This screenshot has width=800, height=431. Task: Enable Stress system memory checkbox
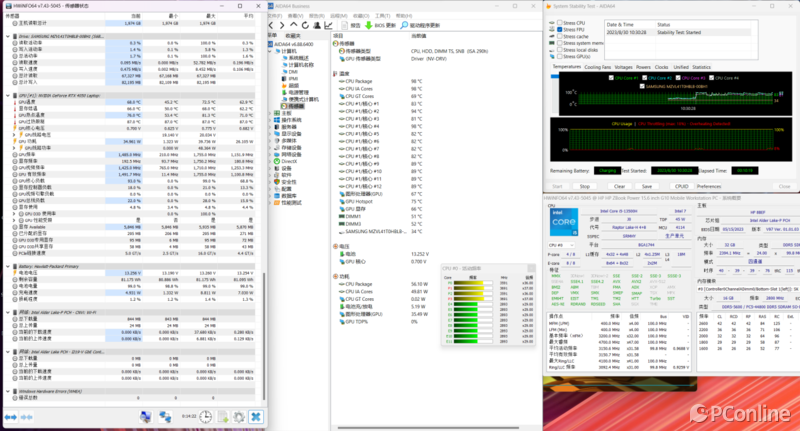560,43
